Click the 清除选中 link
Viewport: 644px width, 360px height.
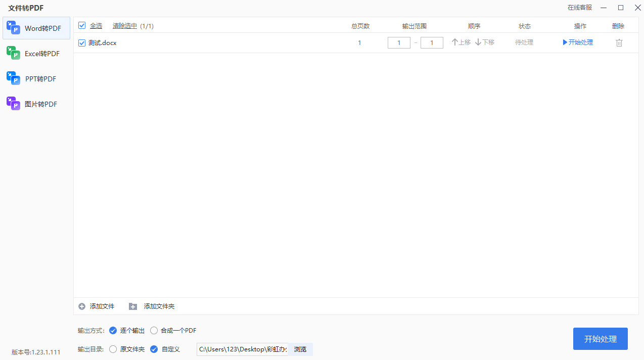click(x=125, y=26)
